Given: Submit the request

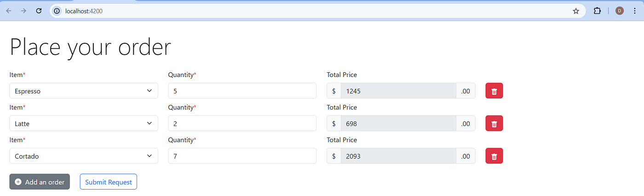Looking at the screenshot, I should click(x=109, y=182).
